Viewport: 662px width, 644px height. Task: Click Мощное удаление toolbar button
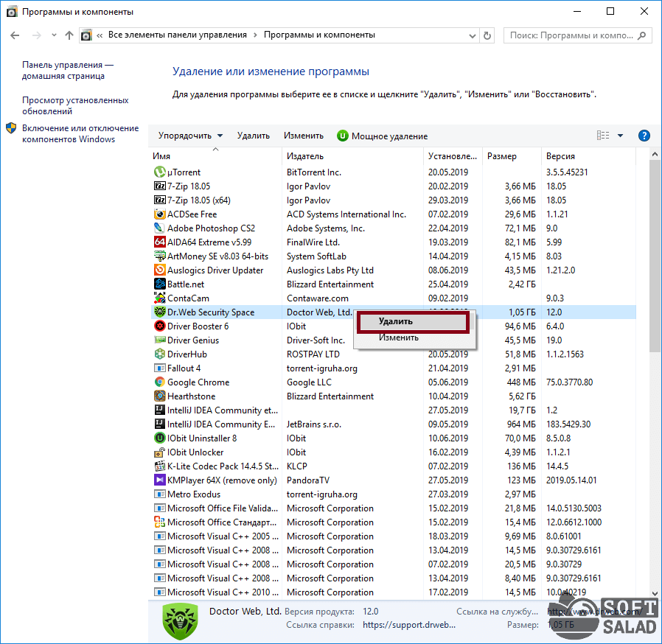382,136
